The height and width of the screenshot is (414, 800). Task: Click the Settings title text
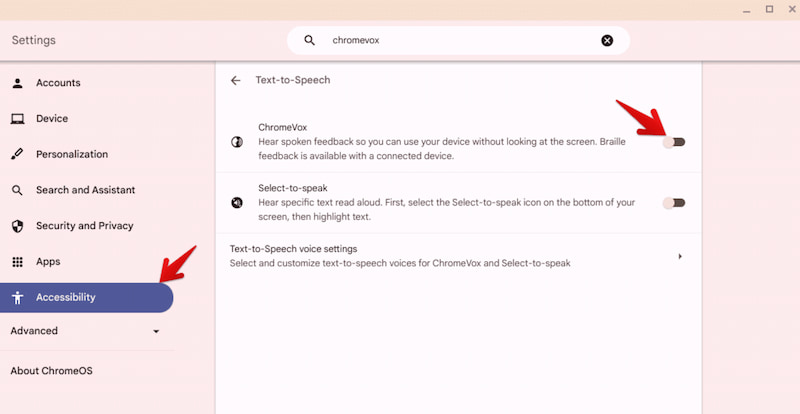click(34, 40)
